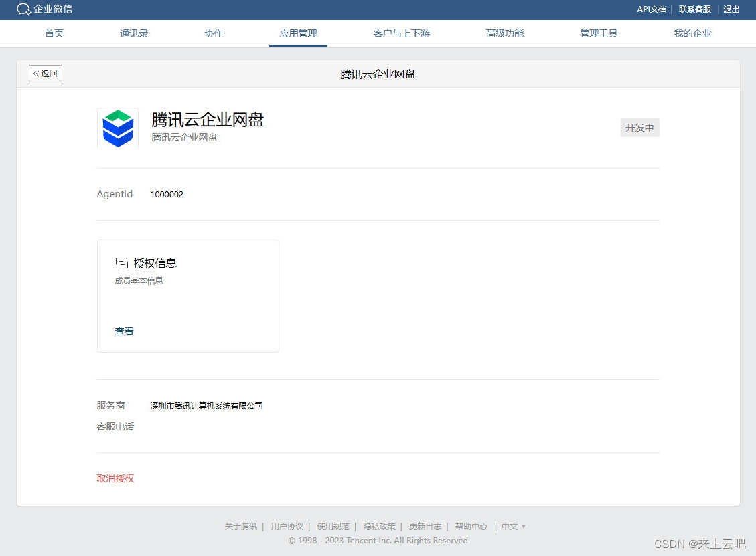Expand the 中文 language dropdown
This screenshot has width=756, height=556.
pos(514,526)
